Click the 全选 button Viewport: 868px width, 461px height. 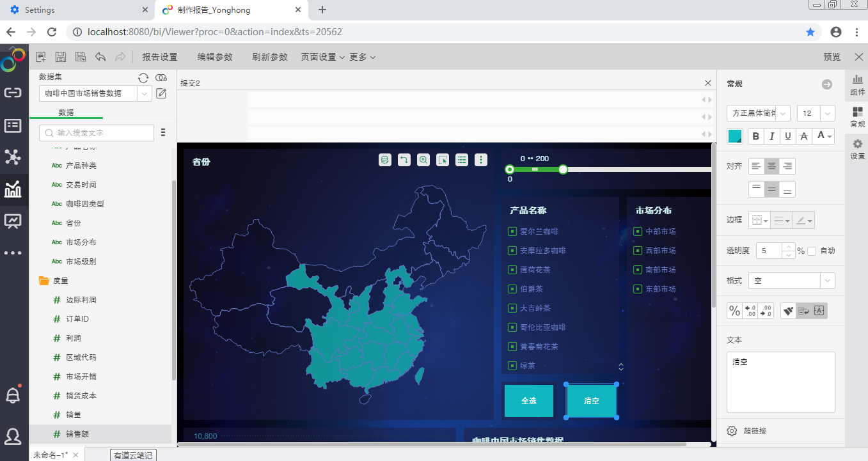point(528,401)
